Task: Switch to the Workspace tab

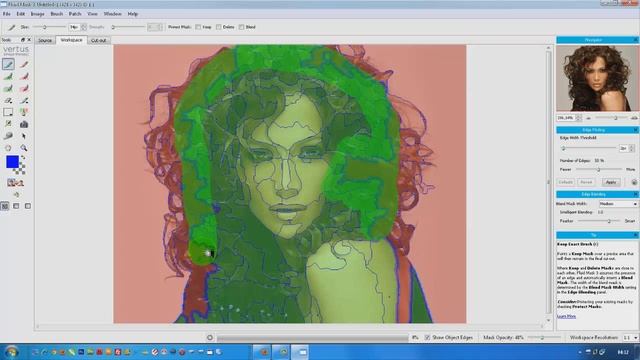Action: click(x=71, y=40)
